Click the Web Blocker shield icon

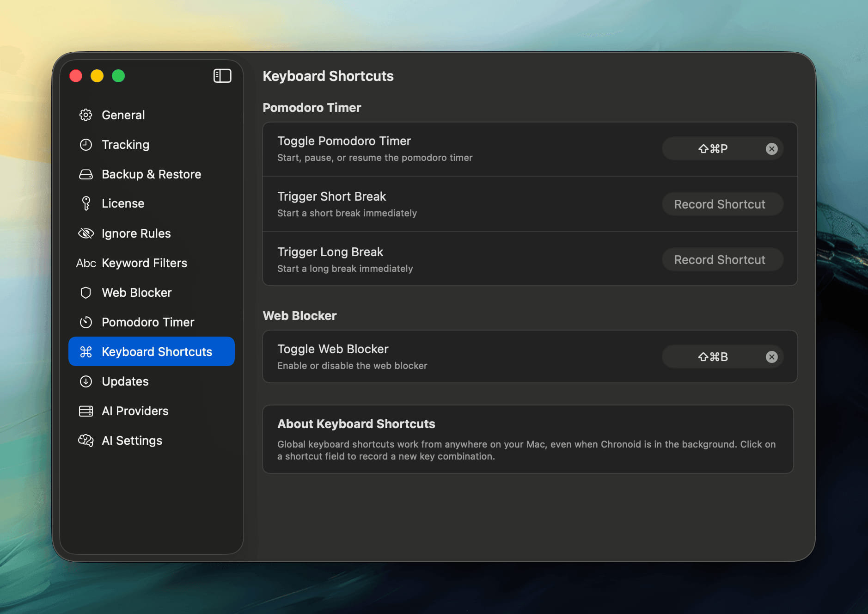(86, 293)
